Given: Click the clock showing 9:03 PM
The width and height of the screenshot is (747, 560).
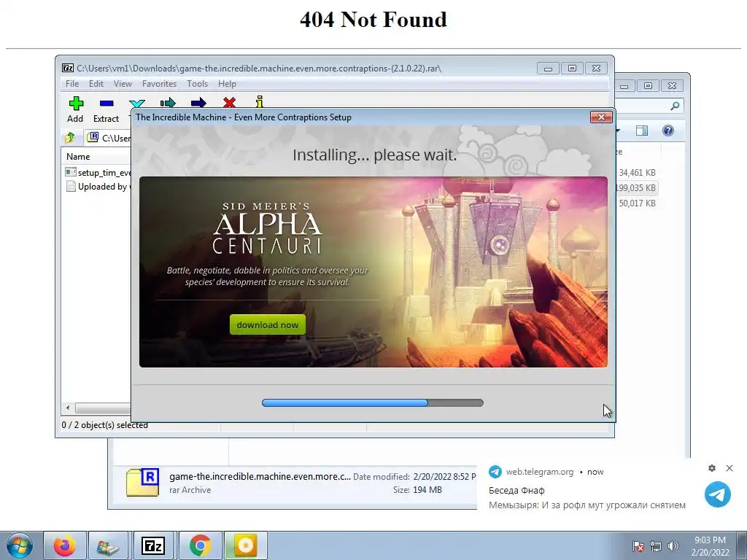Looking at the screenshot, I should point(710,540).
